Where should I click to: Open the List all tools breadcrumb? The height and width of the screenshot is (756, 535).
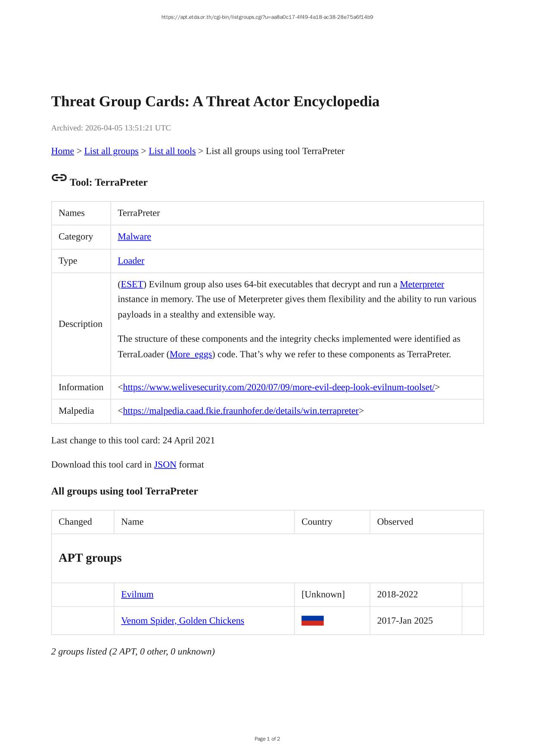coord(172,151)
